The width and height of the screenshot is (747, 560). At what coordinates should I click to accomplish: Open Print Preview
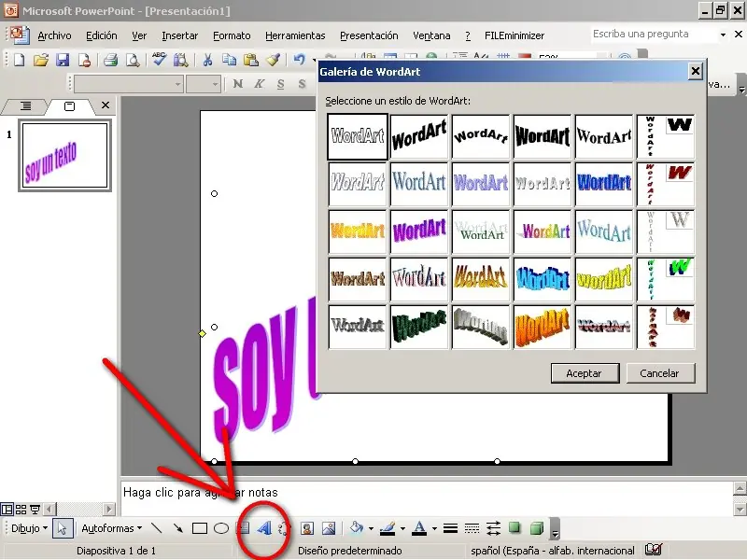[133, 60]
